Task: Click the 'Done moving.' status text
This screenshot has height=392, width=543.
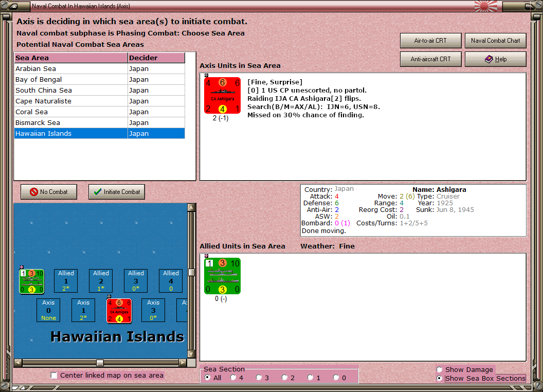Action: pos(324,231)
